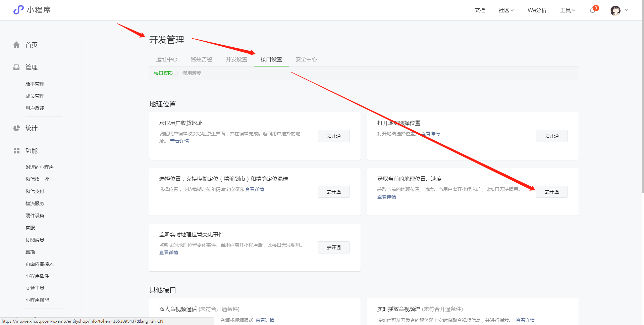Screen dimensions: 644x325
Task: Open 查看详情 link under 获取当前的地理位置、速度
Action: point(387,197)
